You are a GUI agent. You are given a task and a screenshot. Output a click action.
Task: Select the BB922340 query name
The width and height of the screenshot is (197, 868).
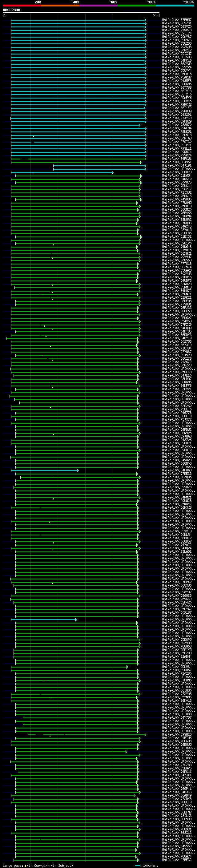pos(11,10)
